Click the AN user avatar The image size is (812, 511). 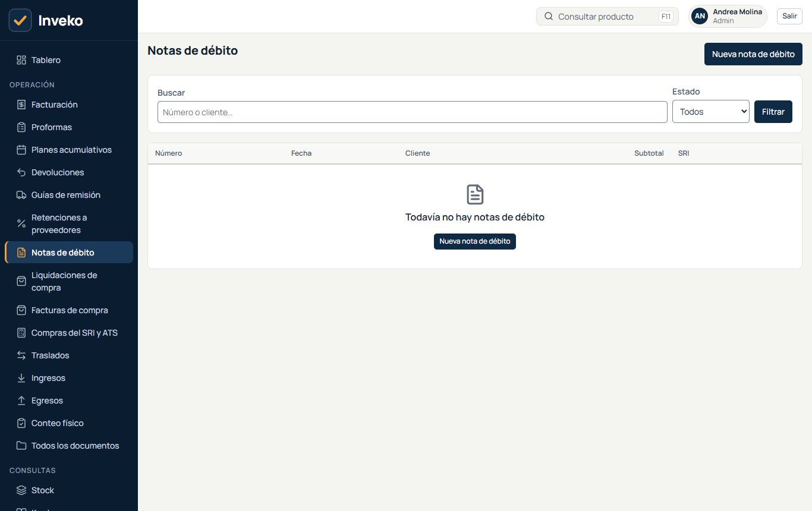pyautogui.click(x=700, y=17)
